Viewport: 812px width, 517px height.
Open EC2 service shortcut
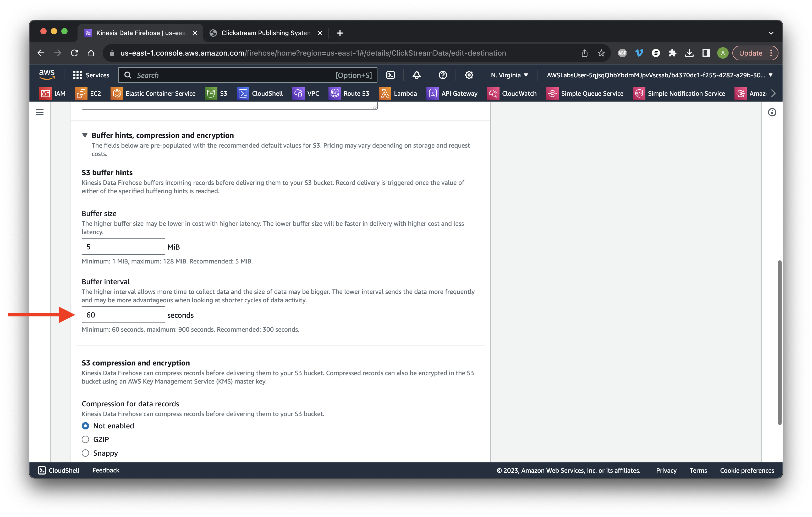[x=88, y=94]
